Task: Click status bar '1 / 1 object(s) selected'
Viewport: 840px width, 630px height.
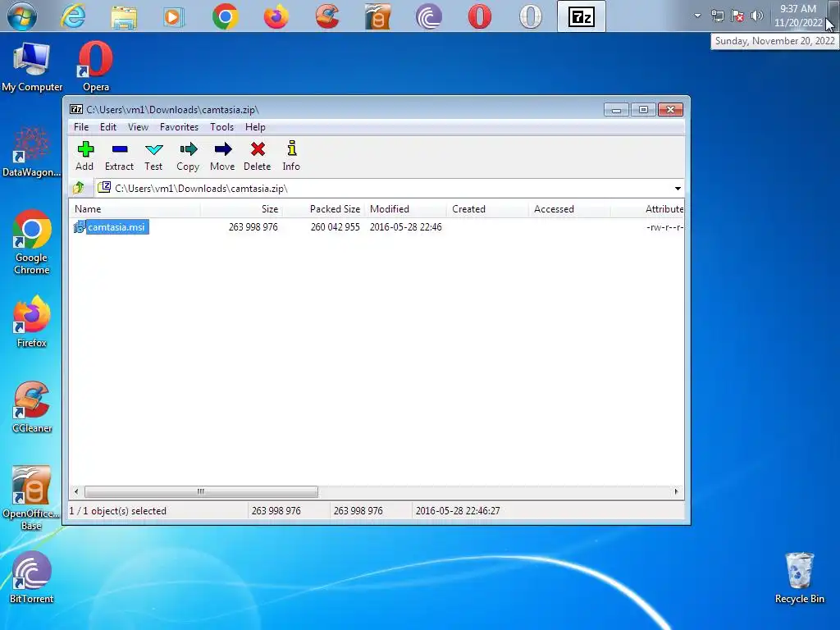Action: tap(118, 510)
